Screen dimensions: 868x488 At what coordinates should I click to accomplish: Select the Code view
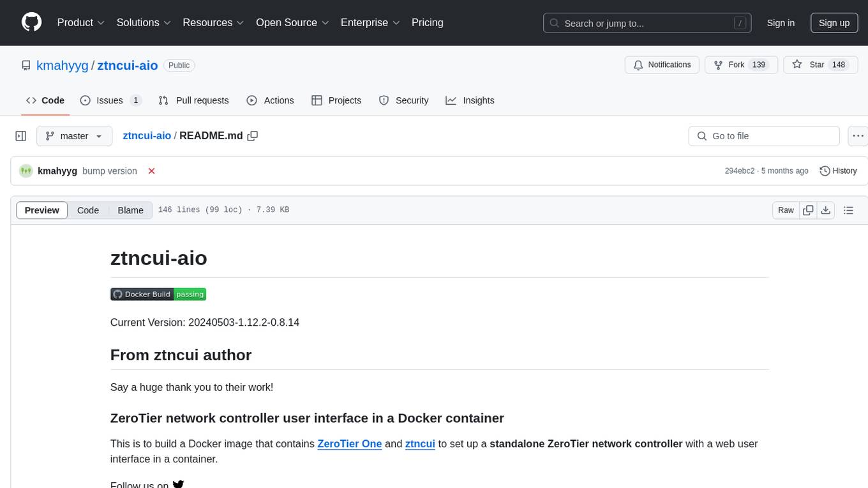[88, 210]
